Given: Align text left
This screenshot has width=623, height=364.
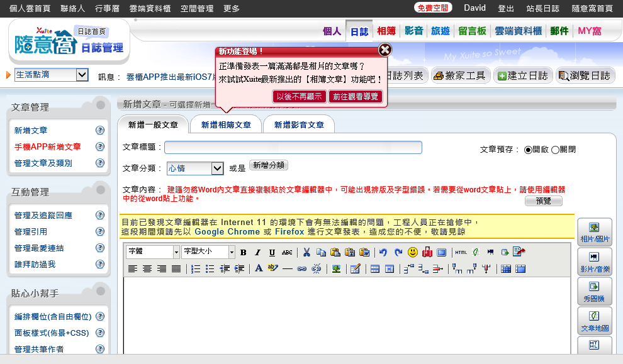Looking at the screenshot, I should (x=133, y=268).
